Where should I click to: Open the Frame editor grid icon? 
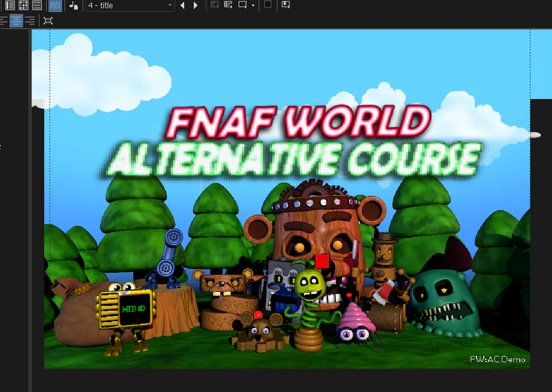click(23, 5)
